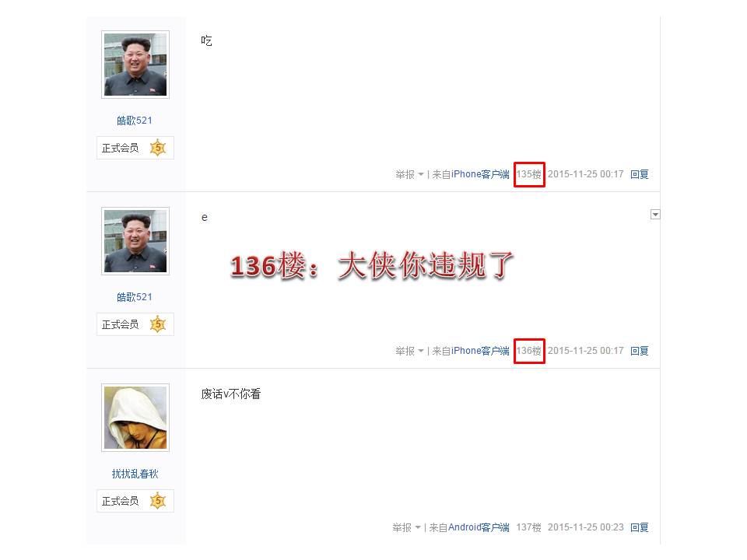Visit username 皓歌521 on post 136
The height and width of the screenshot is (560, 747).
(135, 297)
